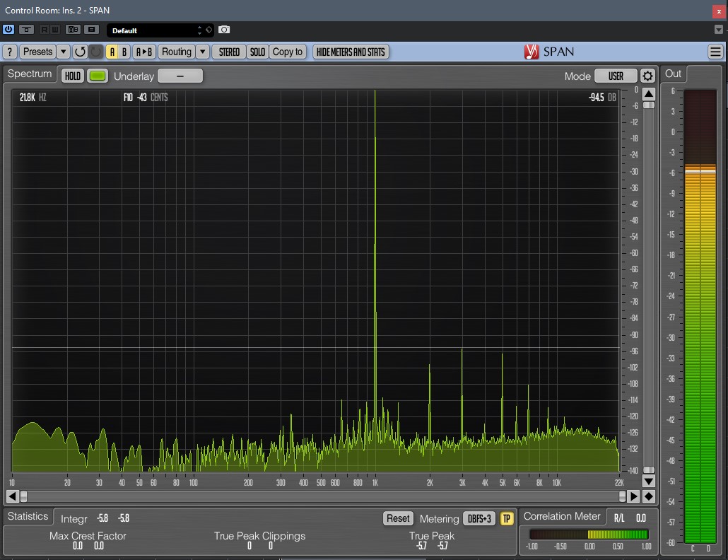Click the diamond range reset icon
Screen dimensions: 728x560
click(649, 496)
